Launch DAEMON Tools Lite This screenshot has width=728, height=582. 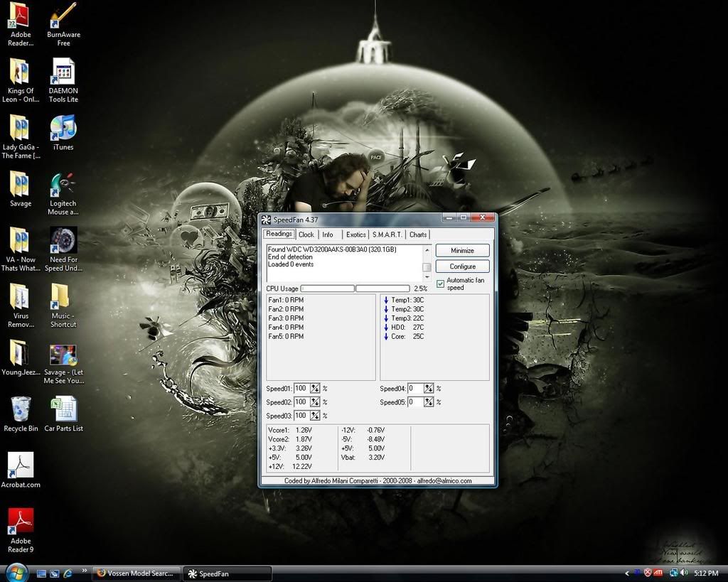[63, 80]
